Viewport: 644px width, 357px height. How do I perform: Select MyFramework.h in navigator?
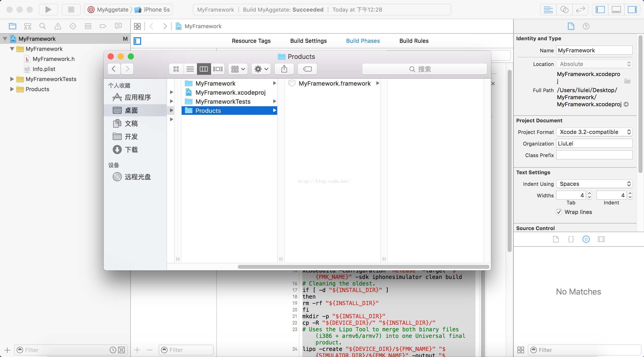tap(54, 59)
